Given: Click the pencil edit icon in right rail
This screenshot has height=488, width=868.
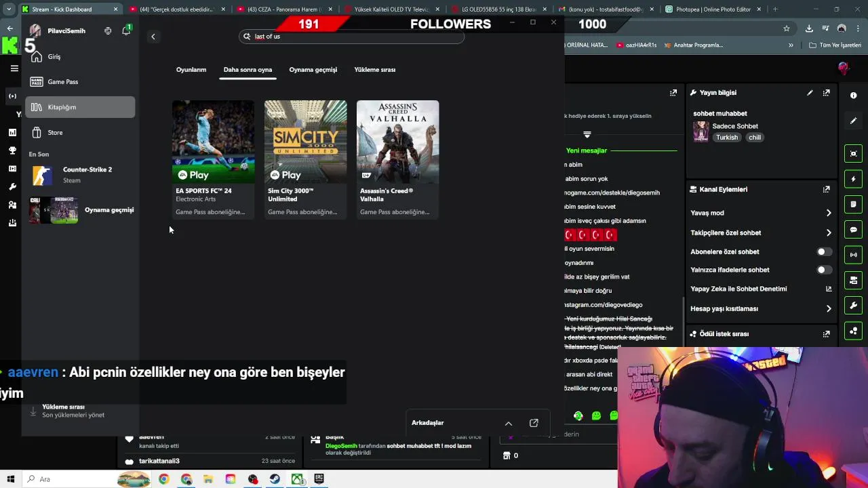Looking at the screenshot, I should (854, 121).
